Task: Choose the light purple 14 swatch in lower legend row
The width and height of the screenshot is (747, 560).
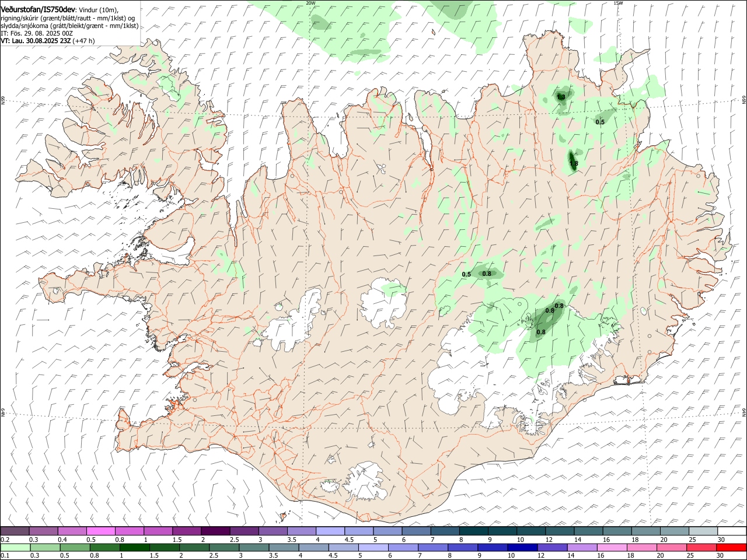Action: pos(582,547)
